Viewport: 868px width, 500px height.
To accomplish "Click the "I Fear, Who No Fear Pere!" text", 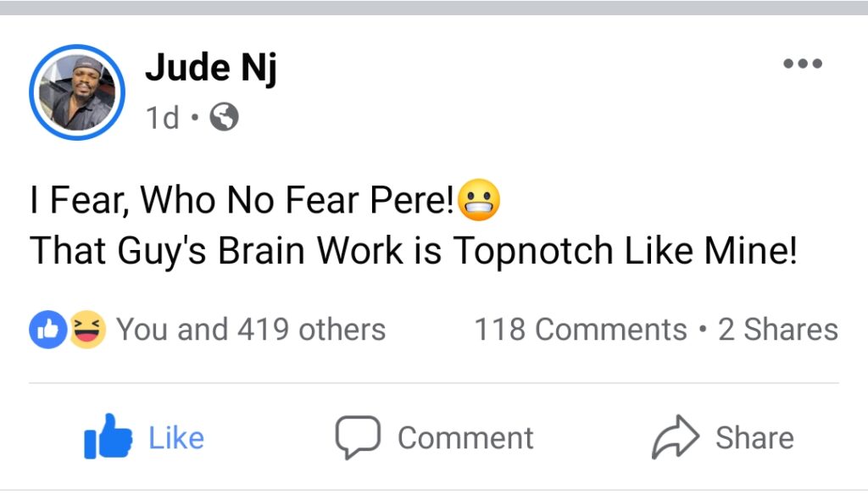I will click(242, 201).
